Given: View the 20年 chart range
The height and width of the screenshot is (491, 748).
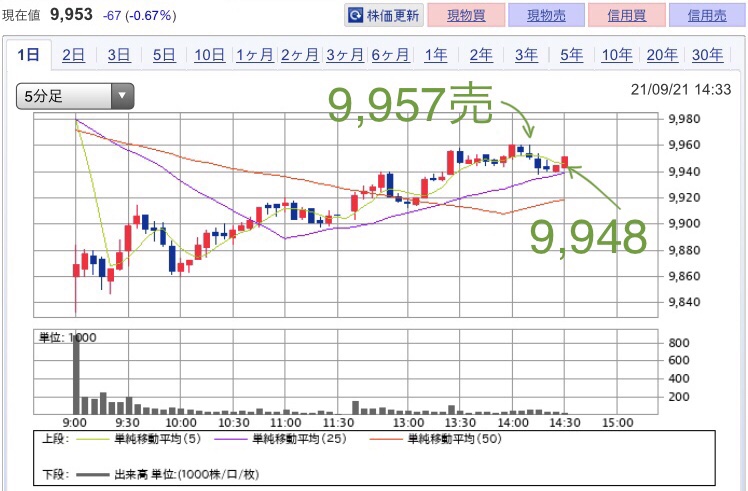Looking at the screenshot, I should pyautogui.click(x=662, y=55).
